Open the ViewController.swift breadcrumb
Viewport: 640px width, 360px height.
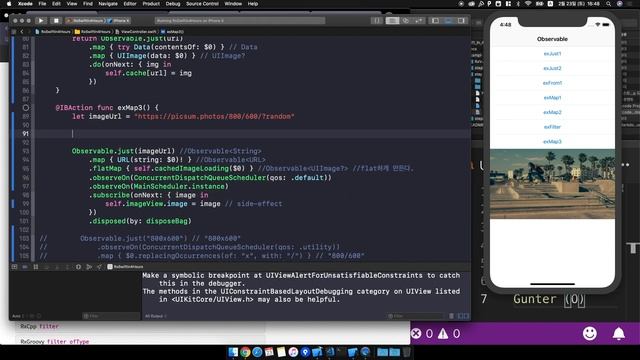[x=136, y=31]
